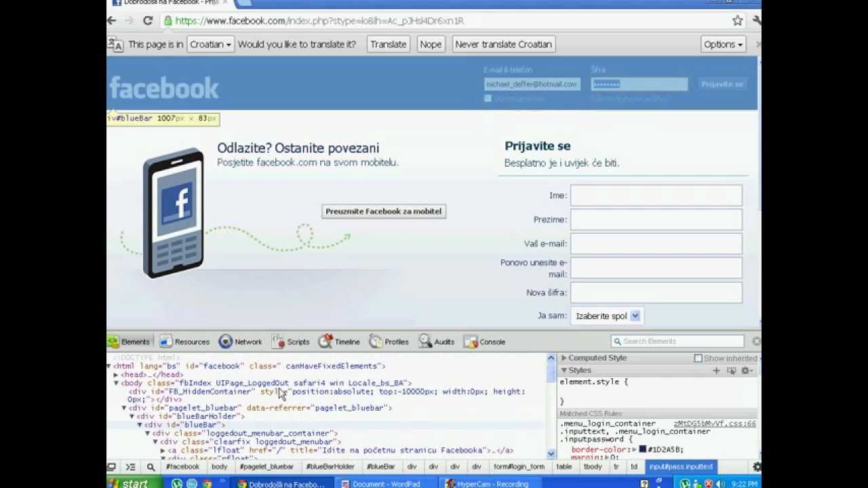Click the login email field in blue bar
Viewport: 868px width, 488px height.
(532, 84)
